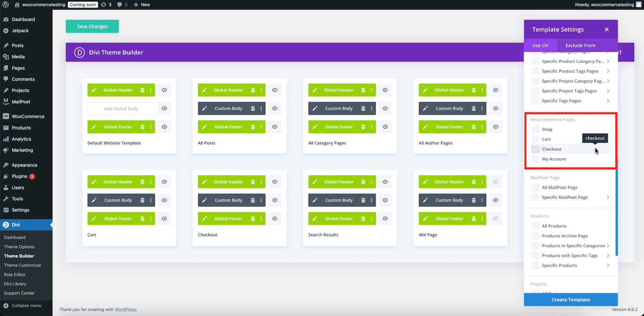Image resolution: width=644 pixels, height=316 pixels.
Task: Expand Specific MailPoet Page arrow
Action: pyautogui.click(x=608, y=197)
